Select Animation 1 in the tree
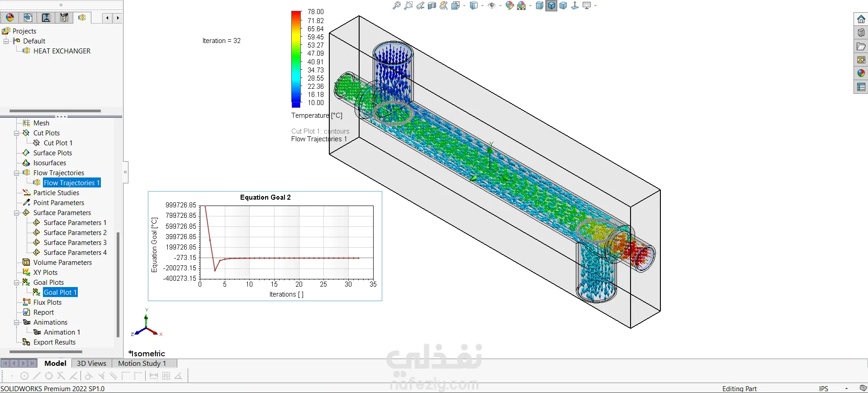868x393 pixels. pyautogui.click(x=62, y=332)
